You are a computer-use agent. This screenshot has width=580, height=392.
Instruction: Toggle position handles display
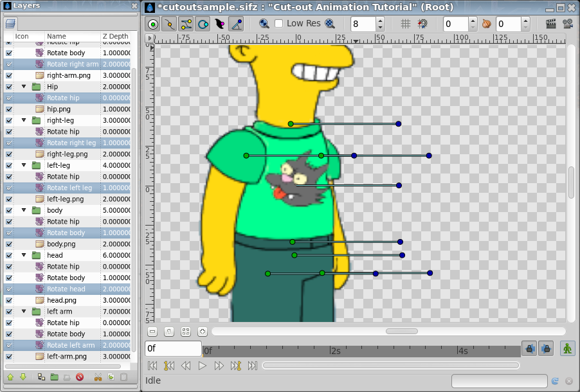tap(153, 24)
